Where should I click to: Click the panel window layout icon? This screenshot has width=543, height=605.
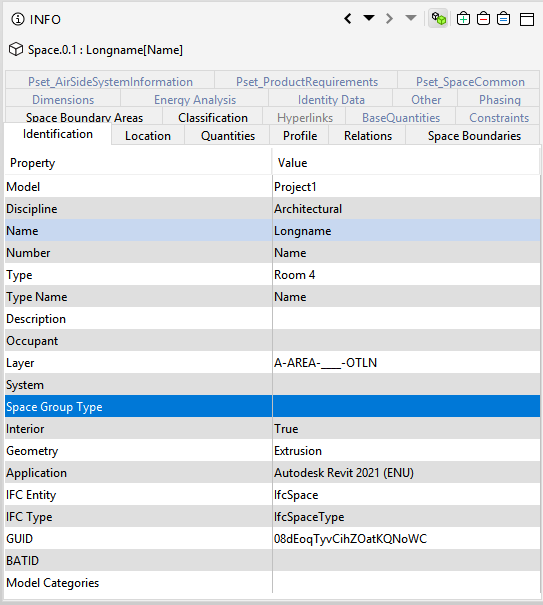pyautogui.click(x=527, y=19)
